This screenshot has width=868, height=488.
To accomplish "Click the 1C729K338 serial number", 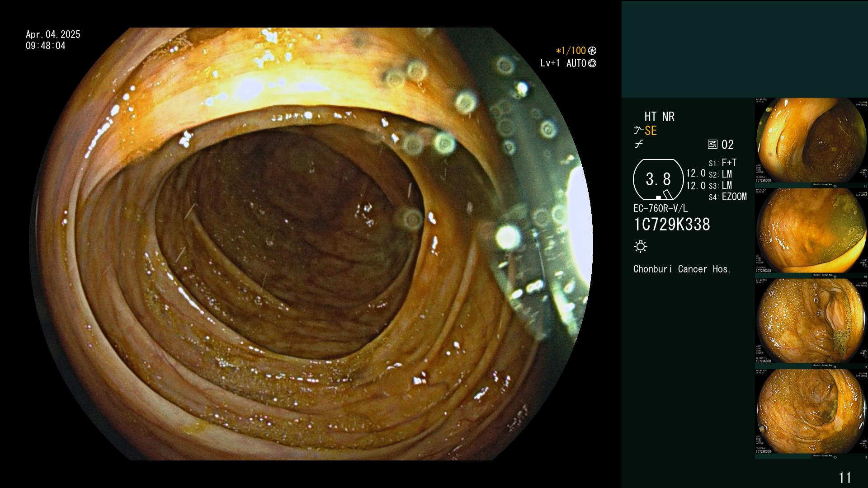I will coord(672,225).
